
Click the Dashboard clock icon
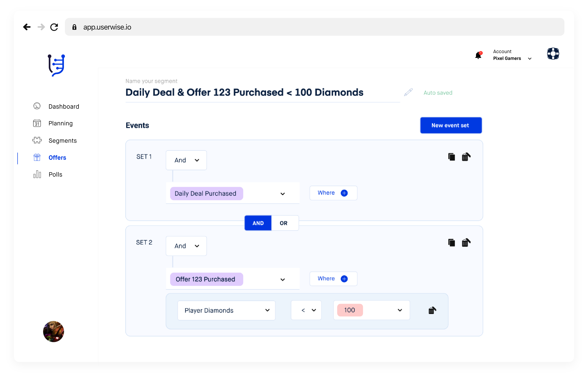(37, 106)
